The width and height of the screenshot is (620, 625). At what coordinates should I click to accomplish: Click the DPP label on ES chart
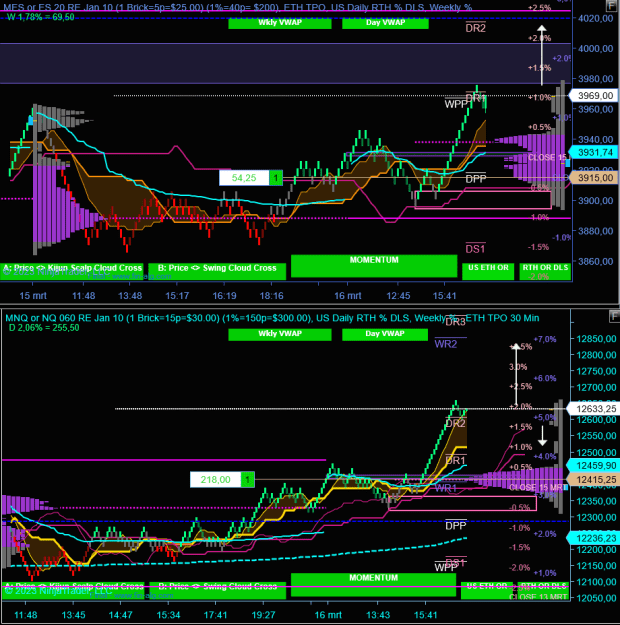[476, 179]
